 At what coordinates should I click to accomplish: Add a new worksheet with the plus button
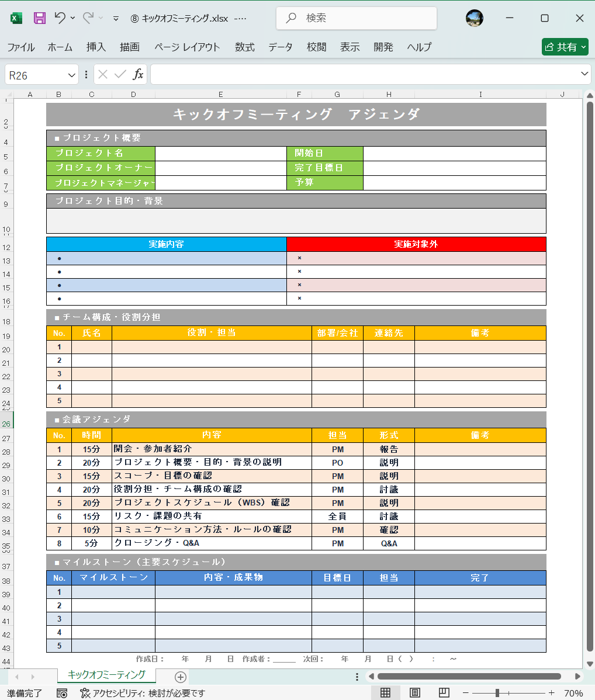coord(180,676)
